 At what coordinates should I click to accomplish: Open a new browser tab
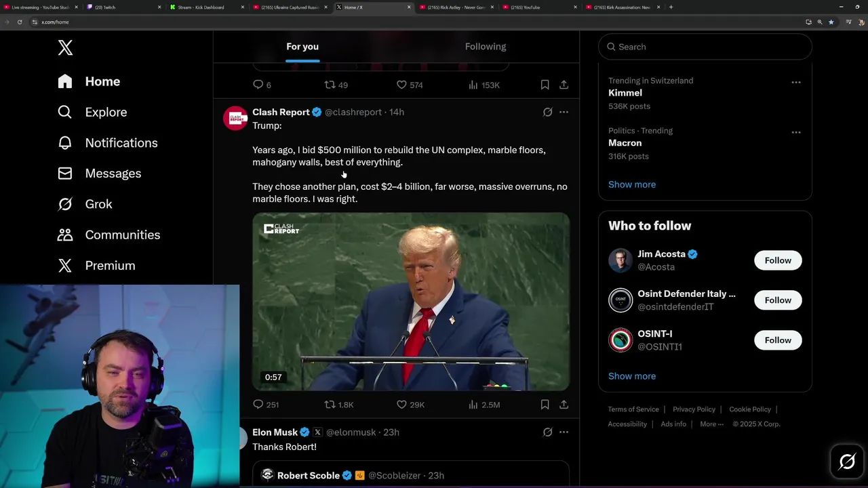(x=671, y=7)
